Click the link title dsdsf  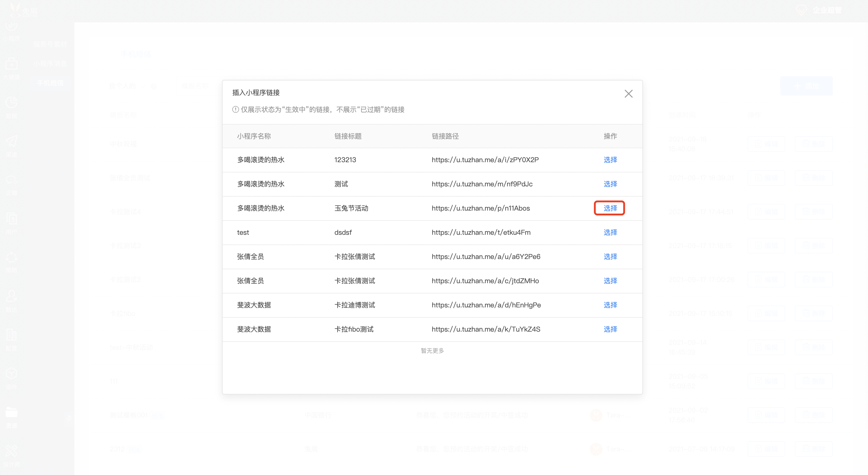[x=343, y=233]
